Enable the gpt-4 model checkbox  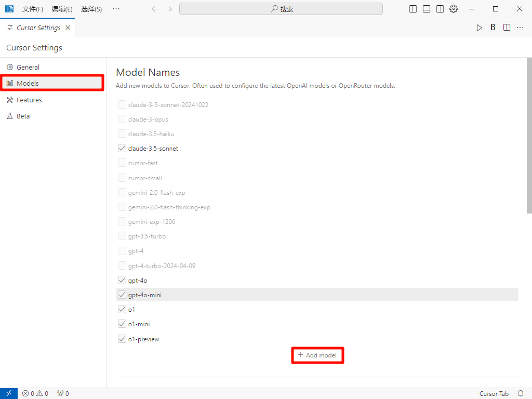[122, 251]
